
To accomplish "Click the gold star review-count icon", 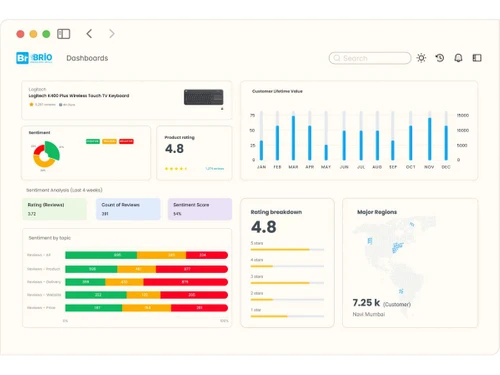I will pos(31,104).
